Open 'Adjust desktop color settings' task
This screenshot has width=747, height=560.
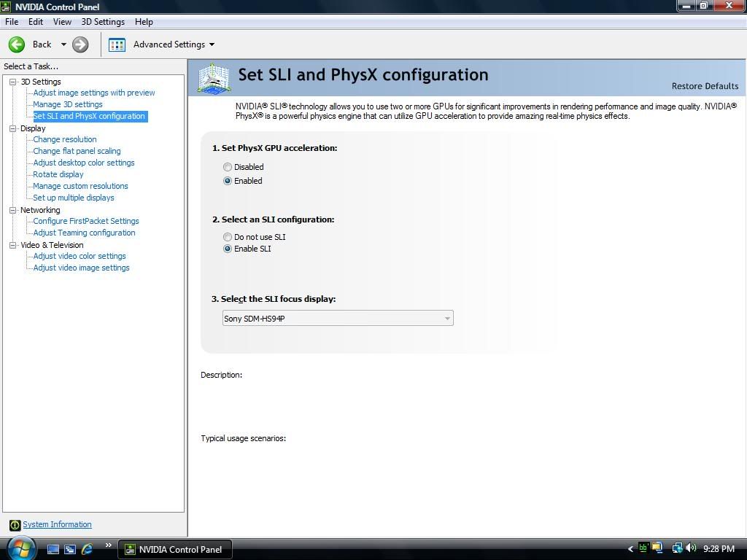point(84,163)
